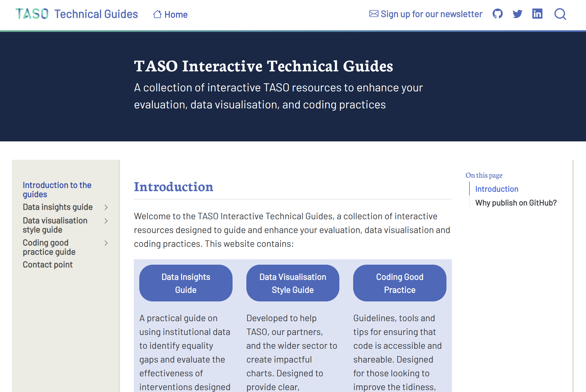Expand the Data insights guide chevron
This screenshot has height=392, width=586.
(x=106, y=207)
